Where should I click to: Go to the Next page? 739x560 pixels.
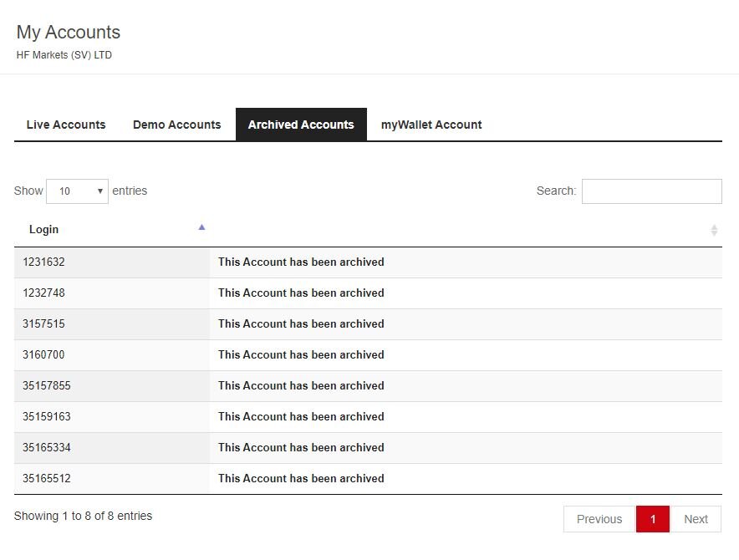[x=696, y=519]
